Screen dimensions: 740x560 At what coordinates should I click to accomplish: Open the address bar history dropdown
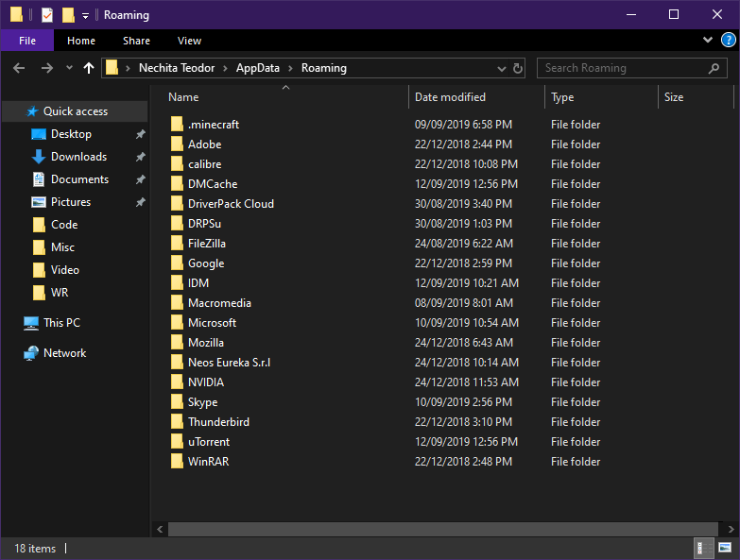tap(501, 69)
